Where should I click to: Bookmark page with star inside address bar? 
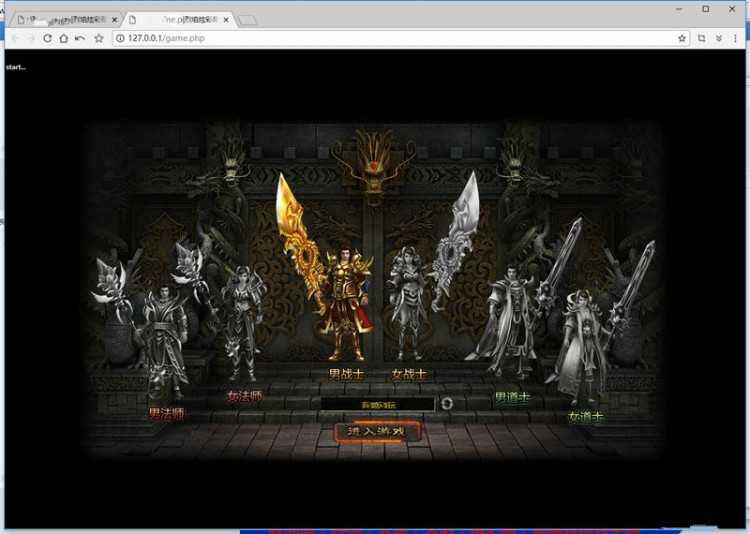click(x=681, y=38)
